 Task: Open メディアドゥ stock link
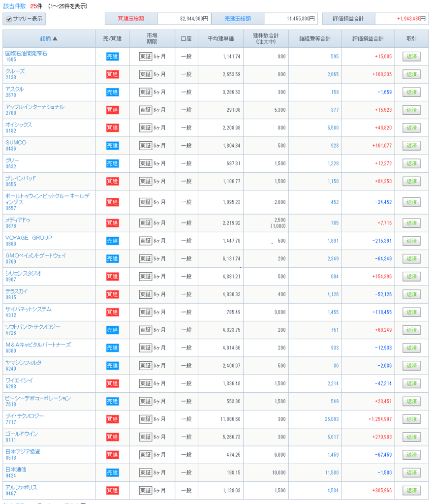tap(18, 220)
